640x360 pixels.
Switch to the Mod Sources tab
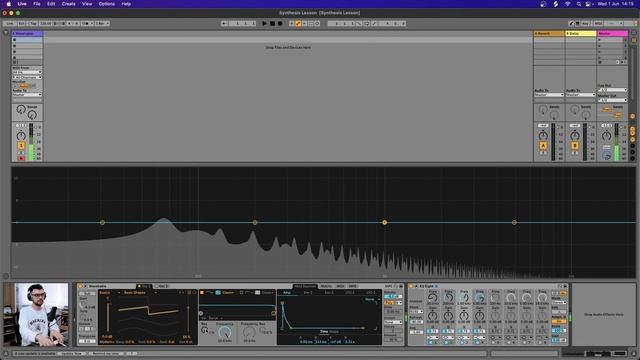pos(305,287)
